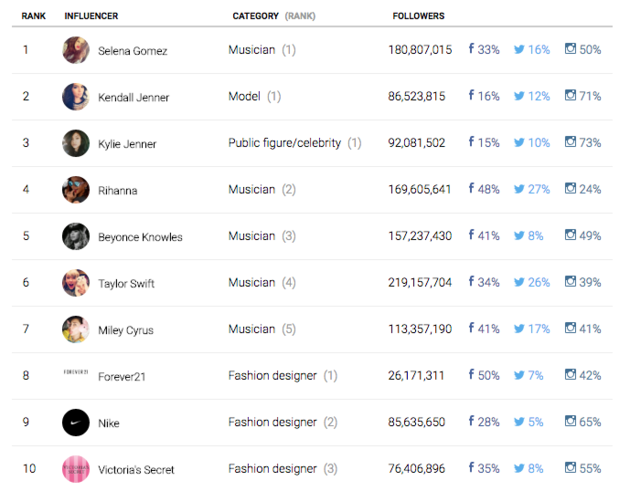Open the Kylie Jenner name link
Image resolution: width=630 pixels, height=491 pixels.
(127, 144)
